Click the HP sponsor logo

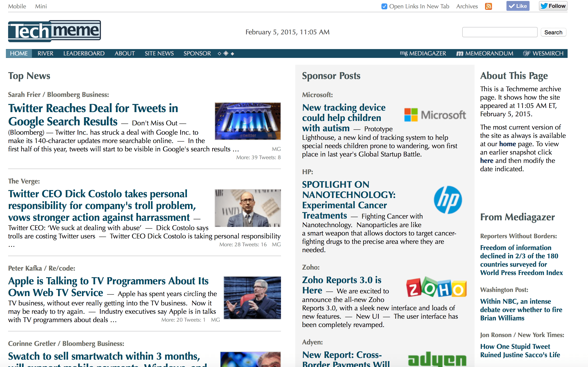pos(448,199)
